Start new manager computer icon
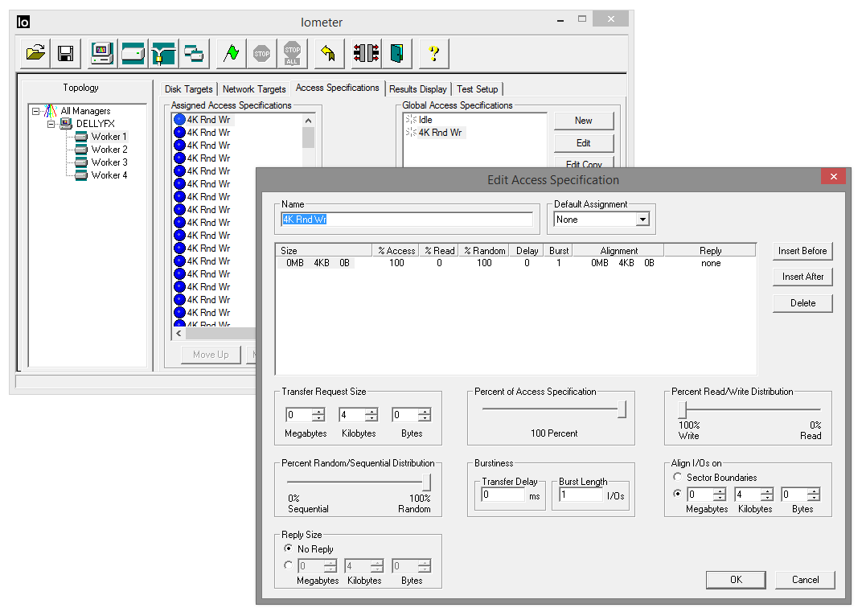 point(102,53)
